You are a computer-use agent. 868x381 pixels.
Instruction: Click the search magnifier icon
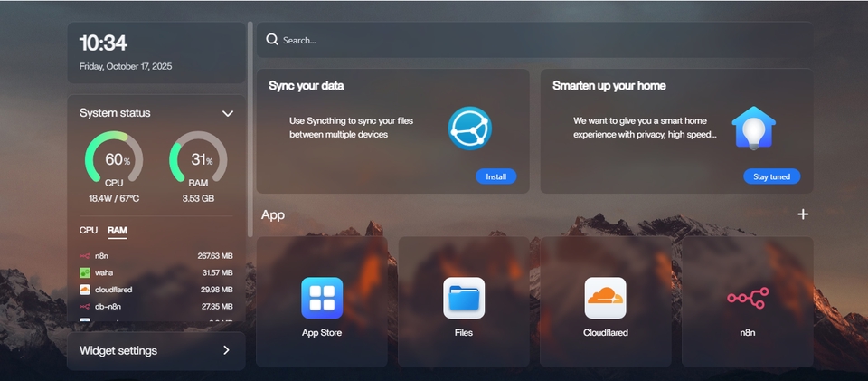pos(272,40)
